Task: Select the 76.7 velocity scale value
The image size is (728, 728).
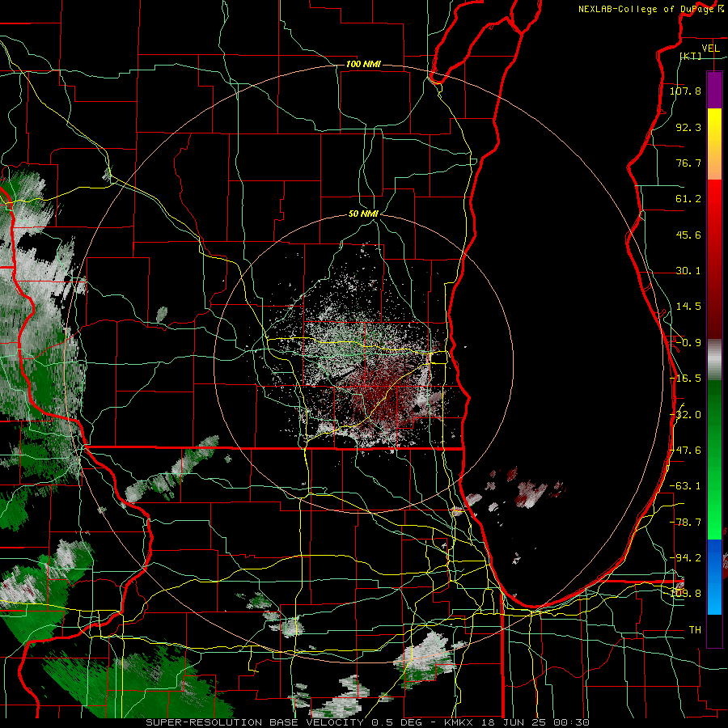Action: pos(688,163)
